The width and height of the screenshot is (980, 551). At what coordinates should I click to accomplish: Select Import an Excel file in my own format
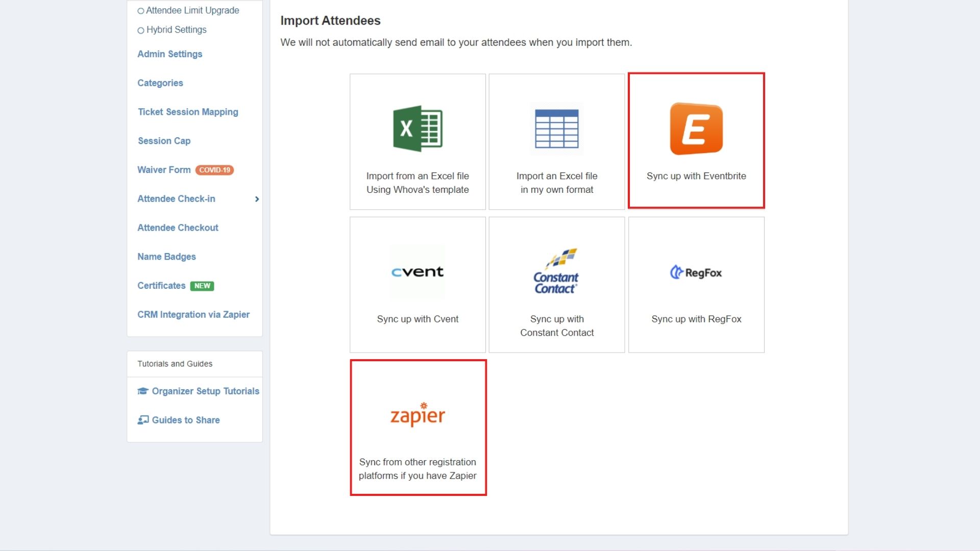tap(557, 142)
